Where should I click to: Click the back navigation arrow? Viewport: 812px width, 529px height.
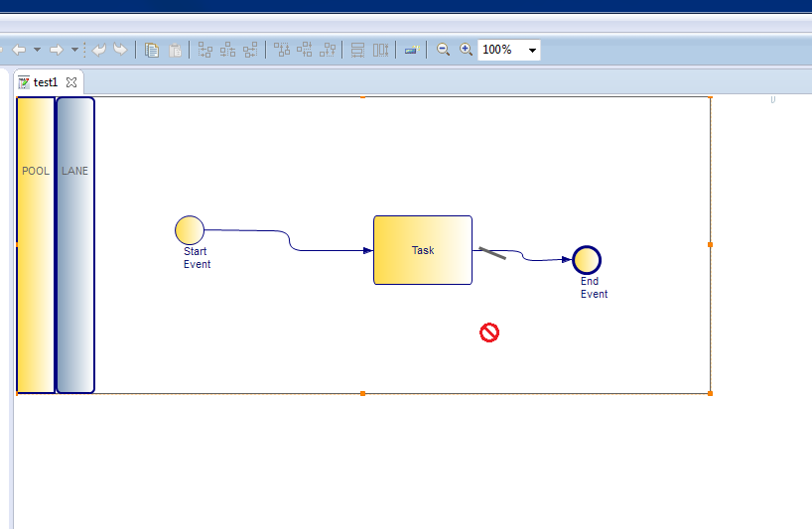(x=19, y=50)
